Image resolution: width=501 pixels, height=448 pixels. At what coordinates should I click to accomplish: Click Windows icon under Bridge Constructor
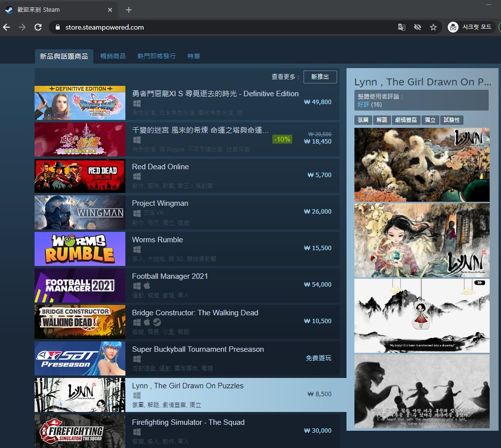137,322
